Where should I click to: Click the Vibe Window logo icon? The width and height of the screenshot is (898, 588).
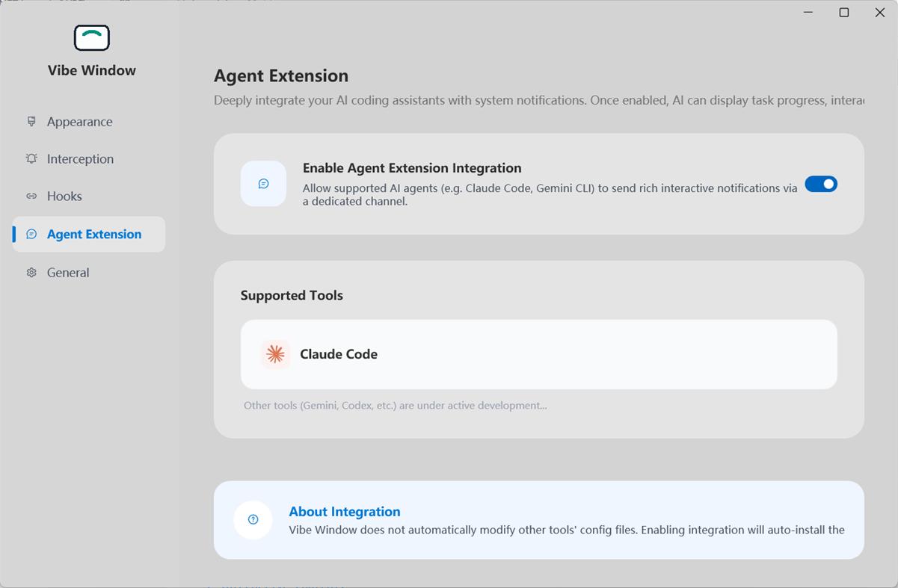point(92,37)
